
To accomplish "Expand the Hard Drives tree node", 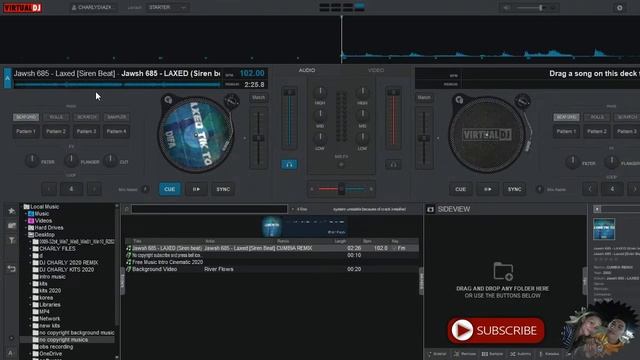I will [x=26, y=228].
